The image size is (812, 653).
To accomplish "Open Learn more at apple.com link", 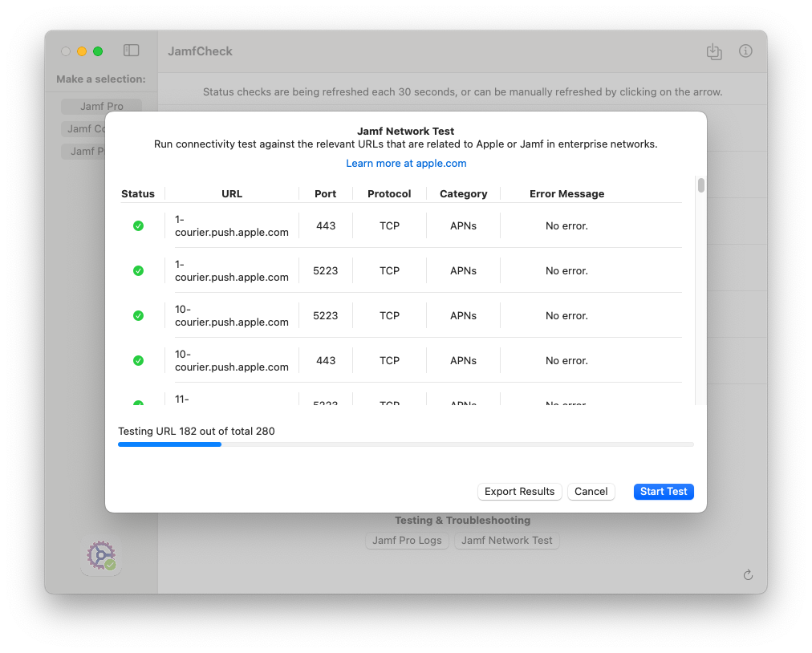I will [x=406, y=163].
